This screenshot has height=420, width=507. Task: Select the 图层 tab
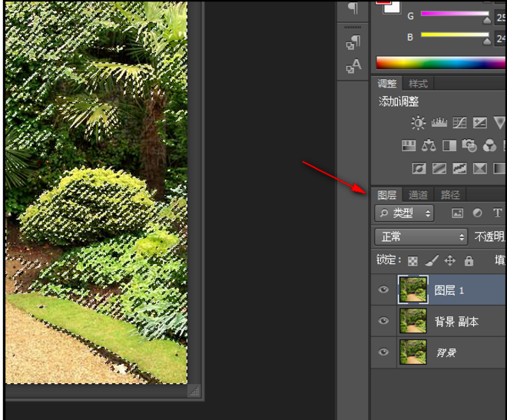386,195
